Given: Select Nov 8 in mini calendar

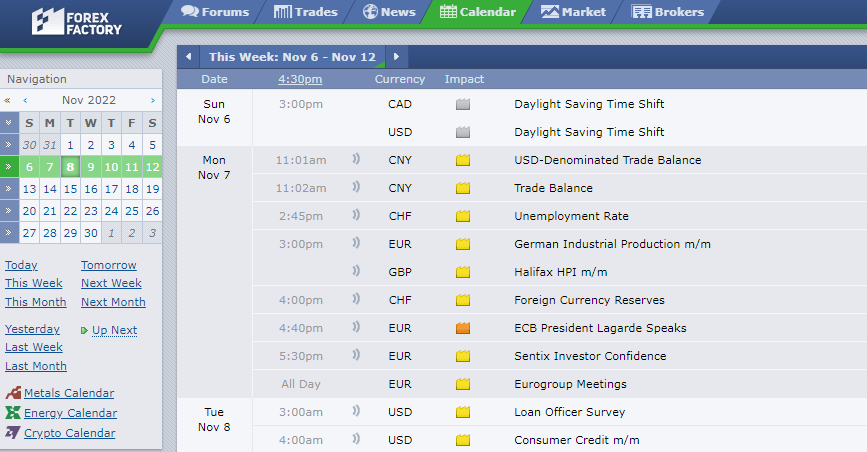Looking at the screenshot, I should pyautogui.click(x=70, y=167).
